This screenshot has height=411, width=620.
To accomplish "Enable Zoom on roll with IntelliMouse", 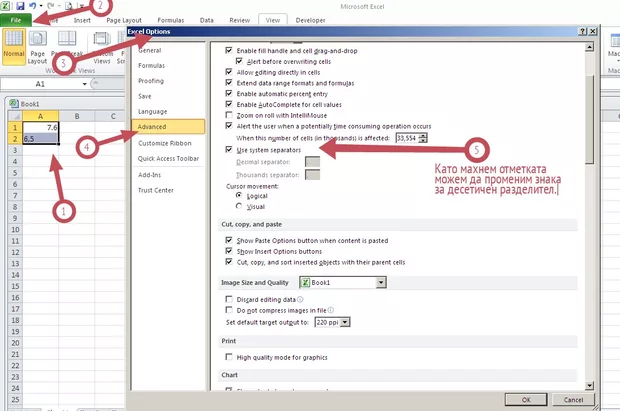I will [229, 115].
